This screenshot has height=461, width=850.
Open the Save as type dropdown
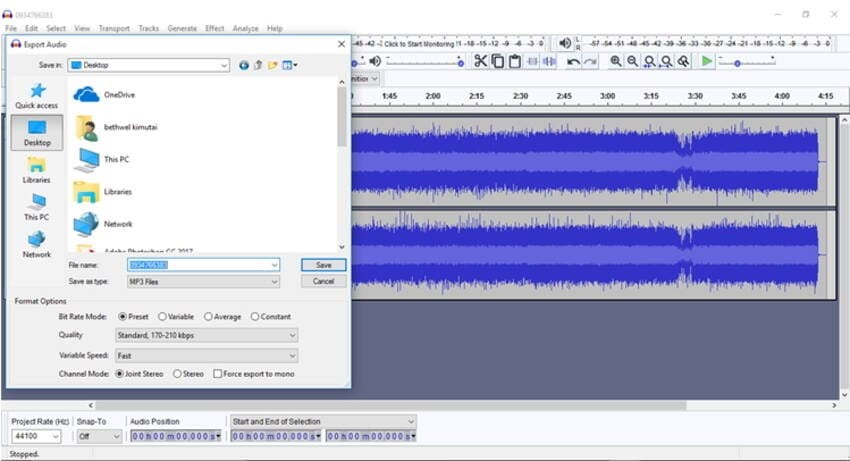[203, 282]
